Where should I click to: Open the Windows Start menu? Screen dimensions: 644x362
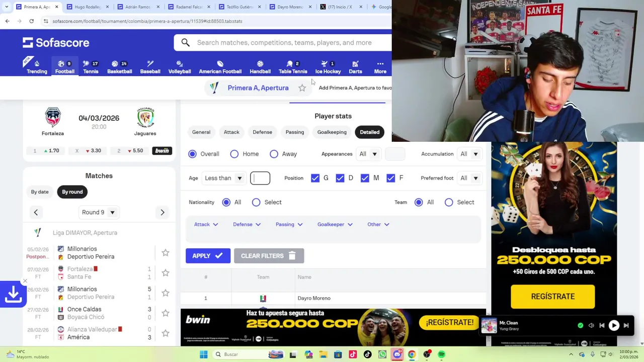(x=203, y=354)
